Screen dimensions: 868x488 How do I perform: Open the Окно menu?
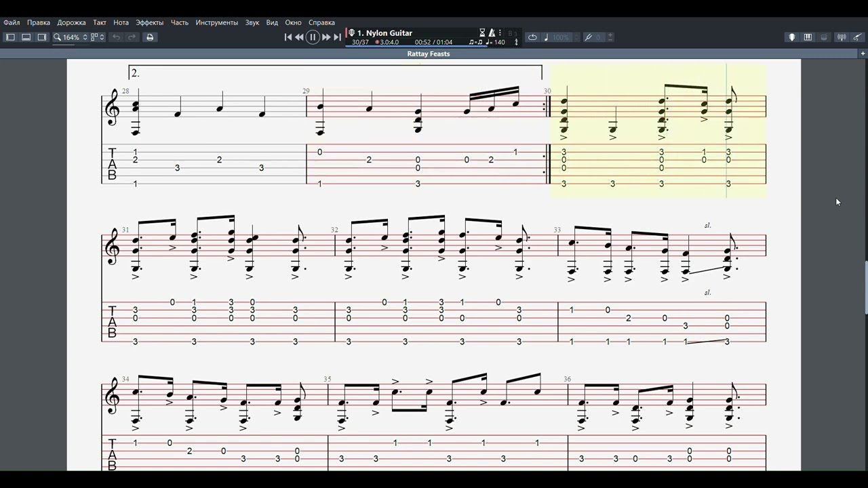(293, 22)
